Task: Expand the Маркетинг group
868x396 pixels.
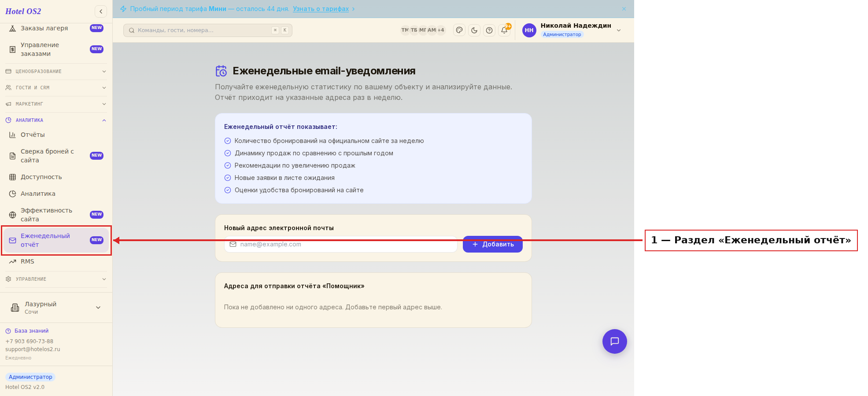Action: [56, 104]
